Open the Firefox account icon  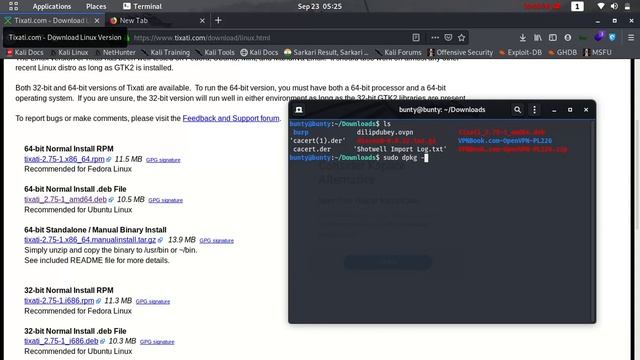[568, 38]
